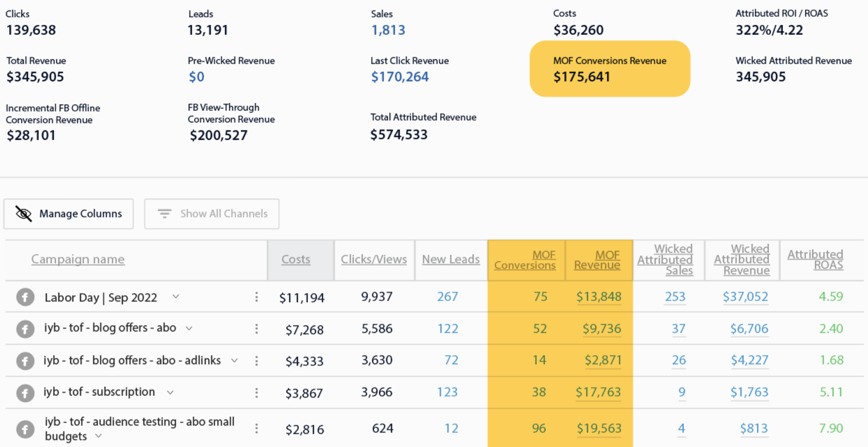
Task: Select MOF Conversions value 96
Action: tap(539, 429)
